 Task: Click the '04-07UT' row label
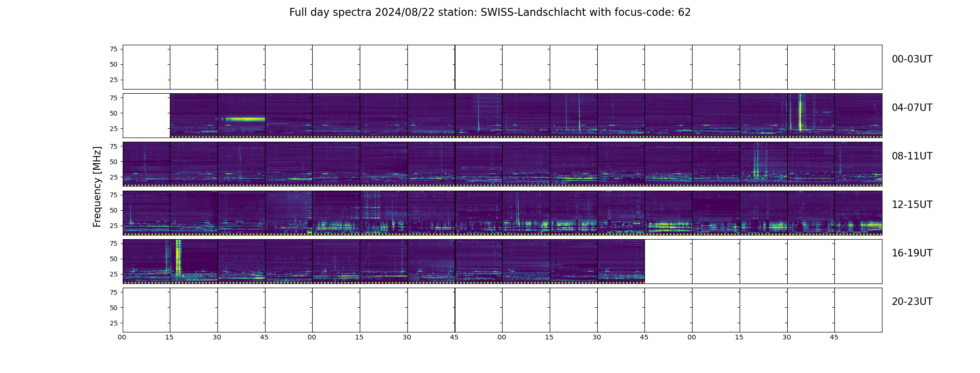click(x=912, y=108)
